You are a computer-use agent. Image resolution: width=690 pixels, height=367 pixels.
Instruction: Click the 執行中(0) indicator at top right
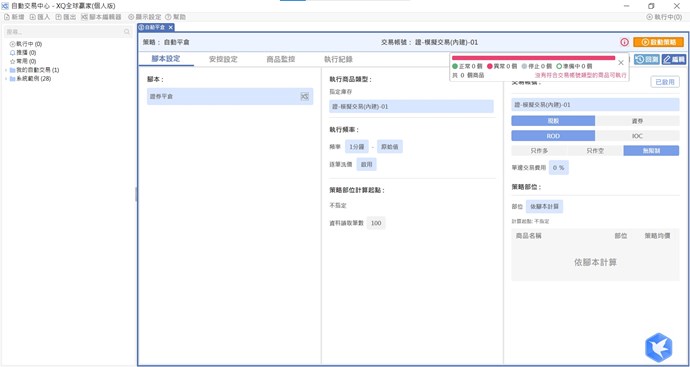tap(664, 17)
